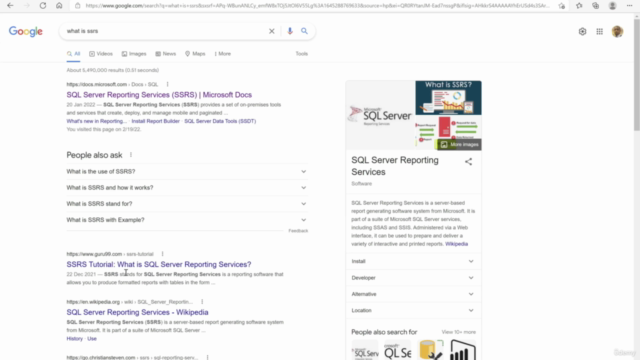This screenshot has width=640, height=360.
Task: Submit search with the magnifier icon
Action: [x=304, y=31]
